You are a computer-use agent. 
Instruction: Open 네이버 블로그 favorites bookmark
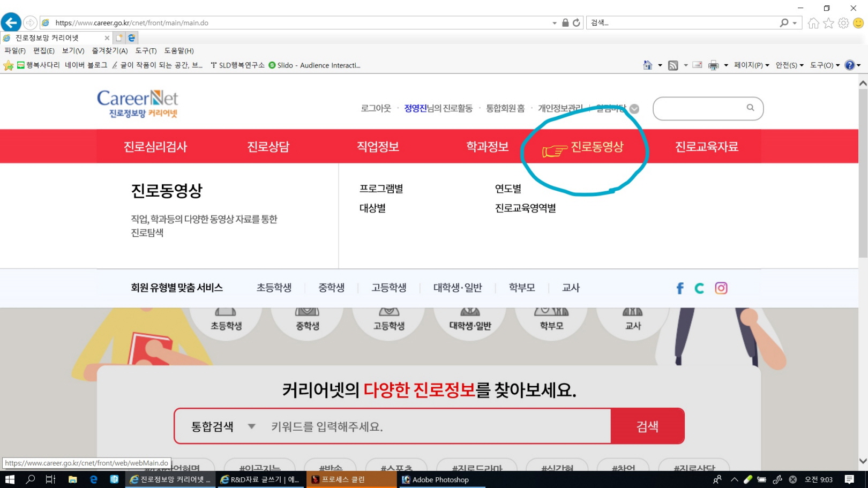coord(86,65)
